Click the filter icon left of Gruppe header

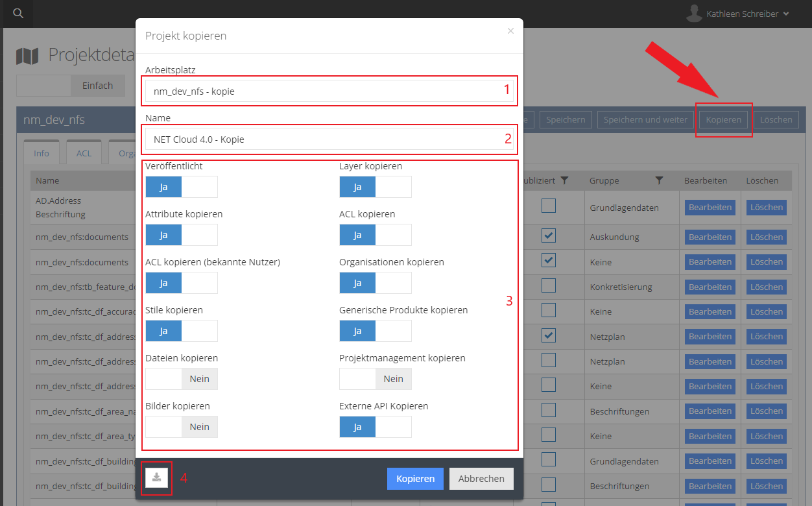[564, 180]
